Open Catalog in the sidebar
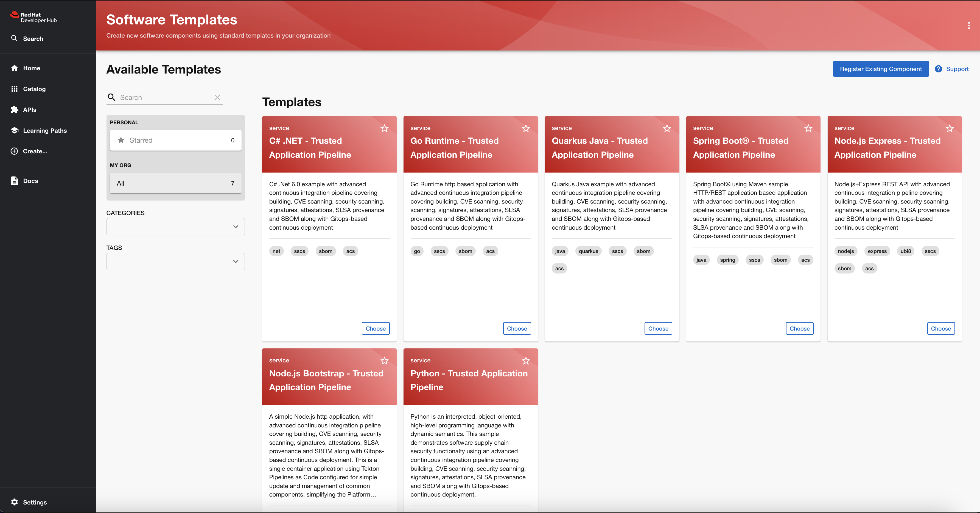Screen dimensions: 980x513 [34, 89]
